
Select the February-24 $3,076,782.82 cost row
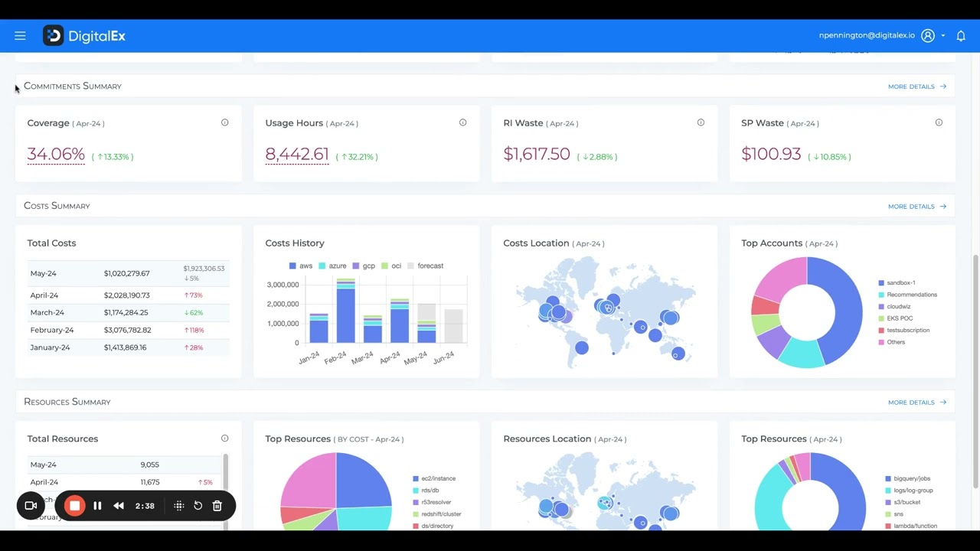[x=128, y=330]
